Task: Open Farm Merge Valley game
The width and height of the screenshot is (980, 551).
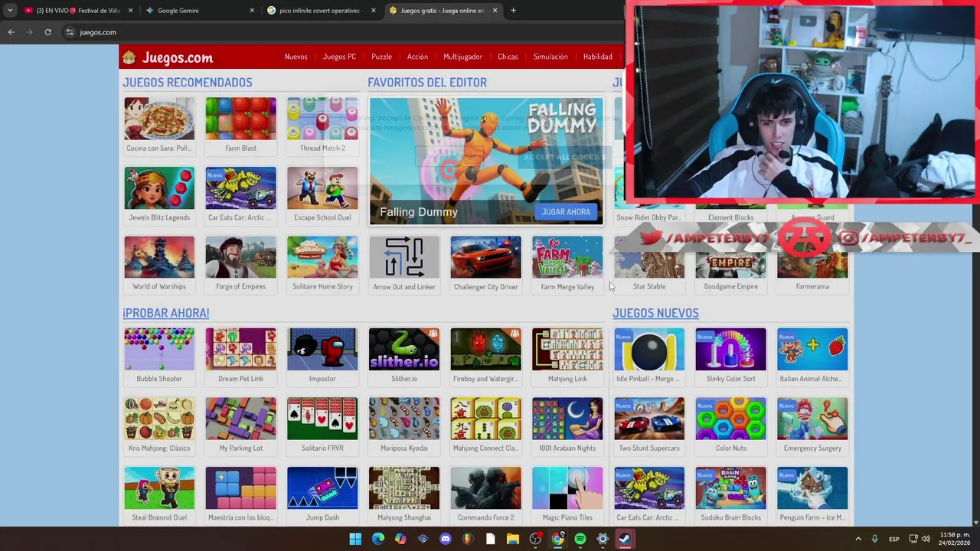Action: point(567,264)
